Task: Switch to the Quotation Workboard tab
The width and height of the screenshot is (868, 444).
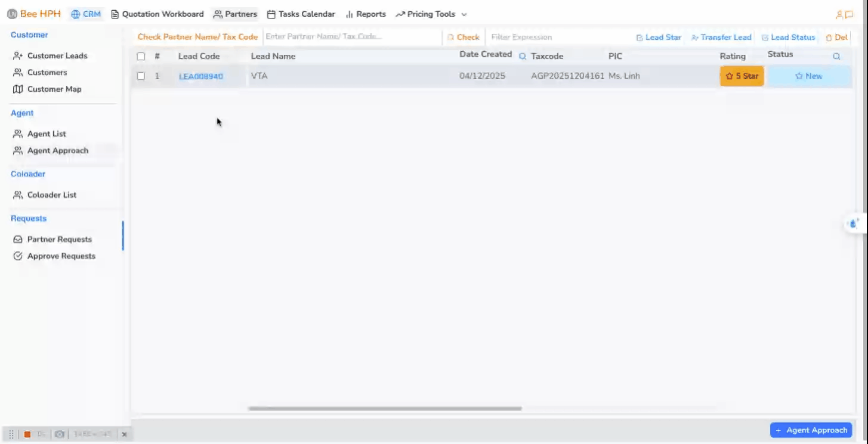Action: (157, 14)
